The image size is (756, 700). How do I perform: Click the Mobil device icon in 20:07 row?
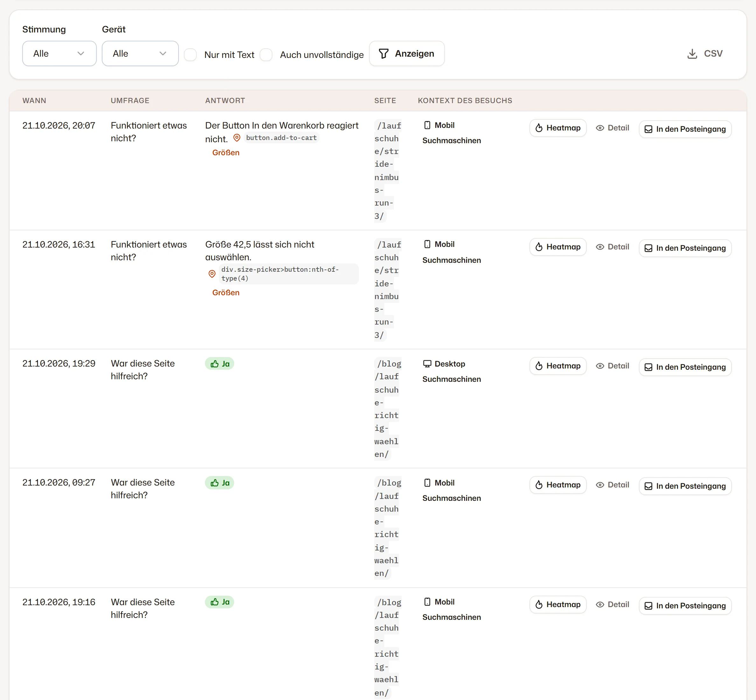pos(427,125)
